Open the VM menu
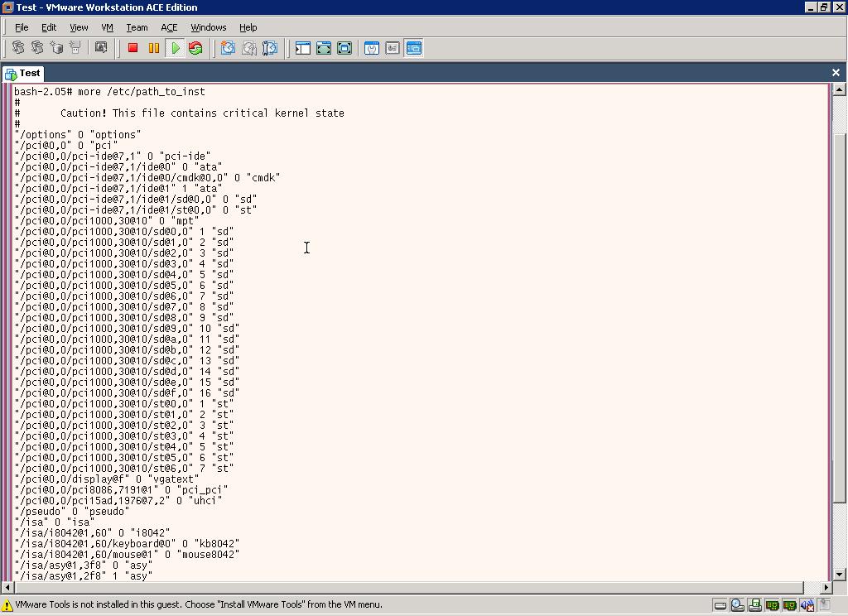 [107, 27]
